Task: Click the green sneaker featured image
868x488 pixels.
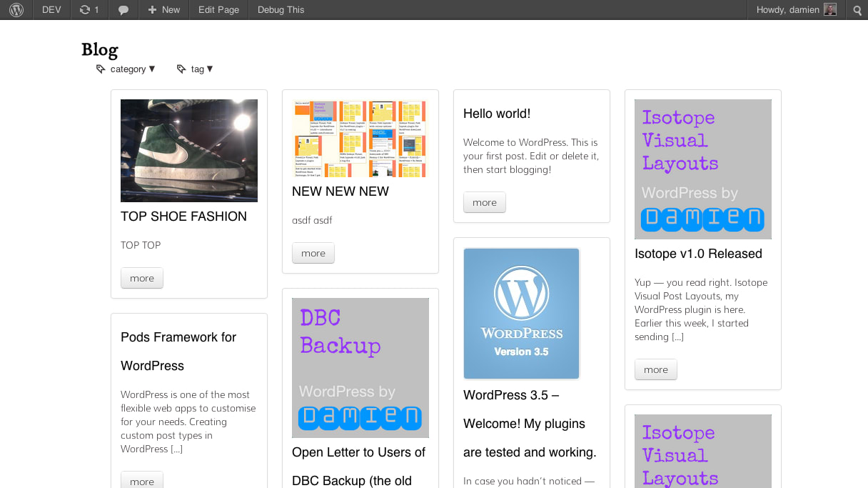Action: click(x=188, y=150)
